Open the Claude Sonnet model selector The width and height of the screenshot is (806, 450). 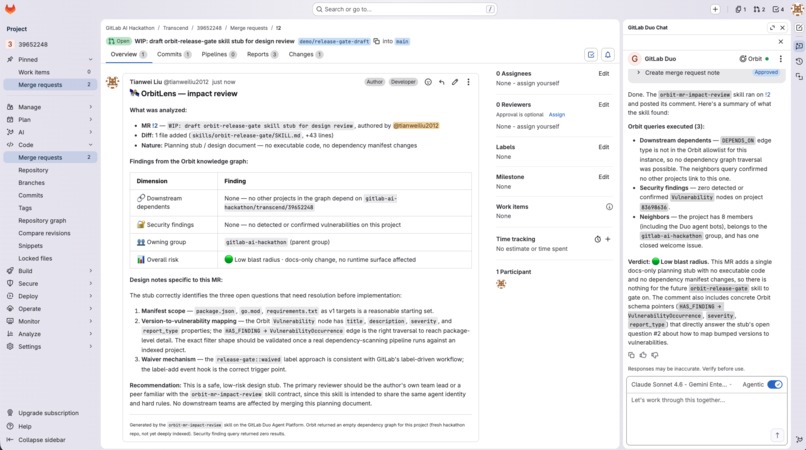click(x=682, y=385)
